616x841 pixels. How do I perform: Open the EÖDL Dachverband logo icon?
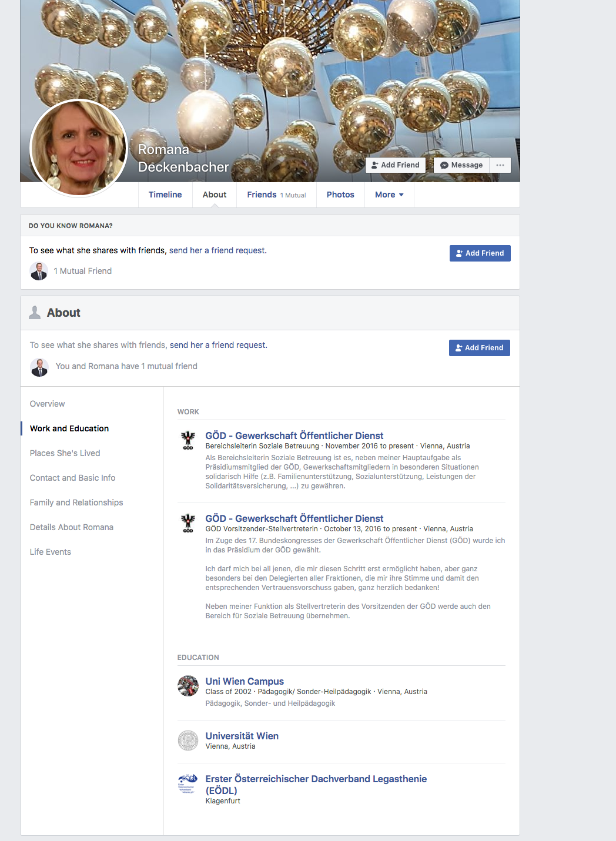coord(188,783)
